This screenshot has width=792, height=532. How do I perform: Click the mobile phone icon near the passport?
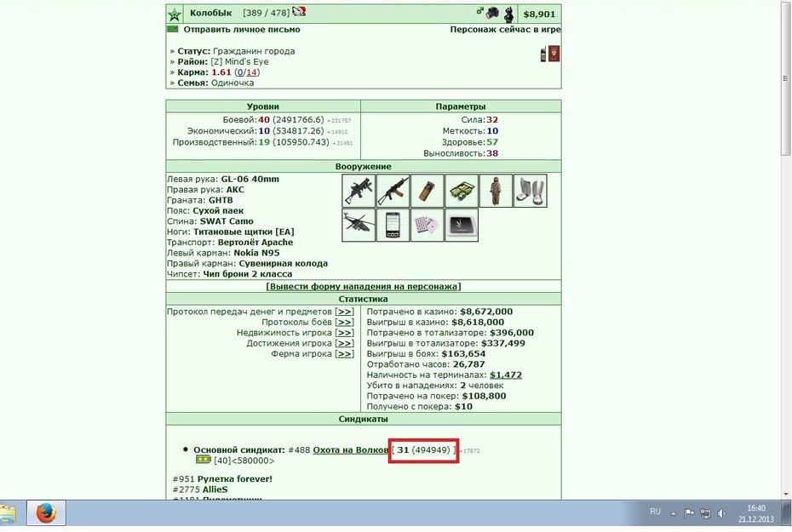(543, 54)
